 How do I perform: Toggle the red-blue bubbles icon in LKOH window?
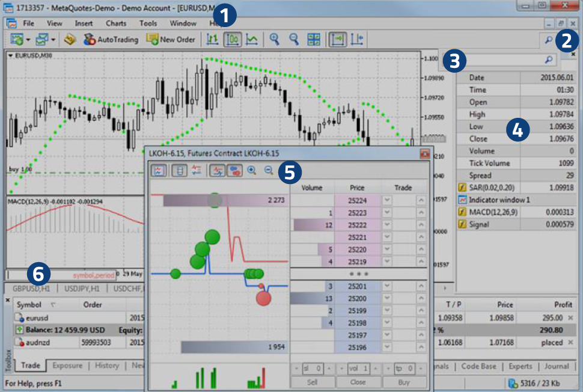coord(234,170)
